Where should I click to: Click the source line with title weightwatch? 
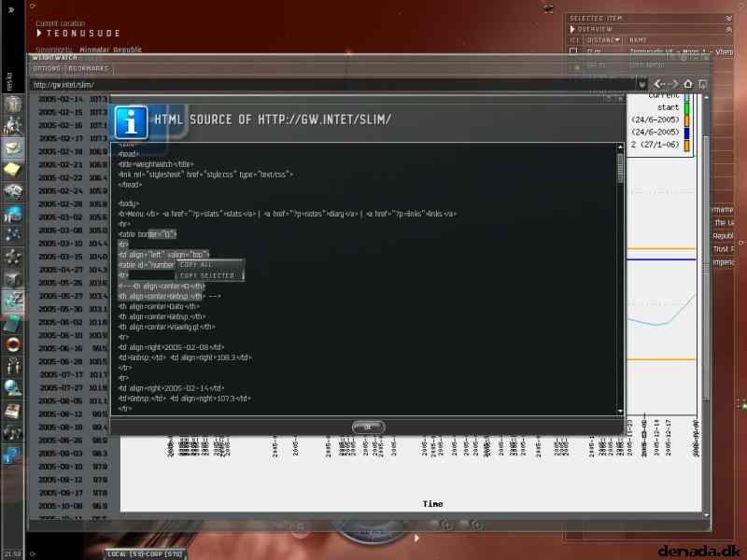coord(156,164)
